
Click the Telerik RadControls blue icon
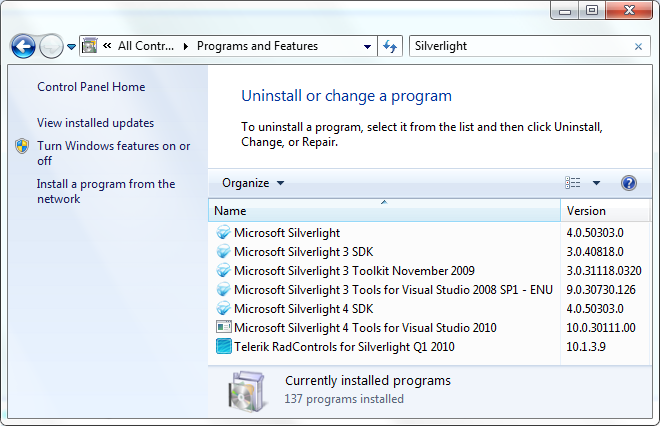[224, 346]
